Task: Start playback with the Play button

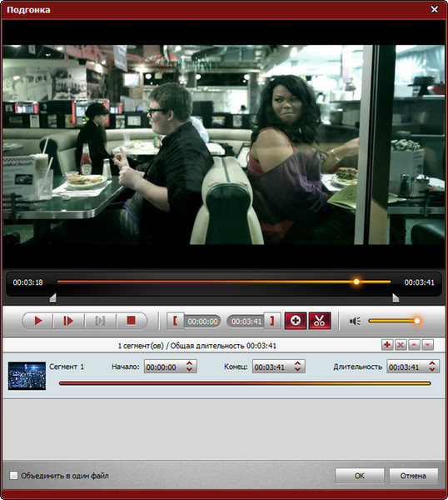Action: (x=38, y=321)
